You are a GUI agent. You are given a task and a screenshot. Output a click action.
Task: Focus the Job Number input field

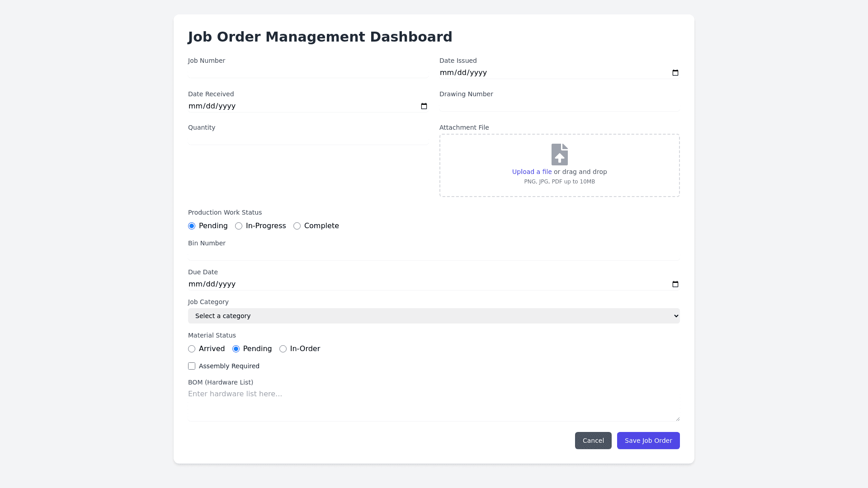(x=308, y=72)
